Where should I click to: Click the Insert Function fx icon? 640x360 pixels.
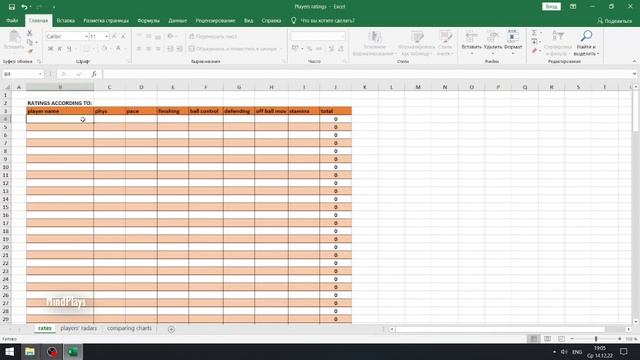[x=94, y=74]
